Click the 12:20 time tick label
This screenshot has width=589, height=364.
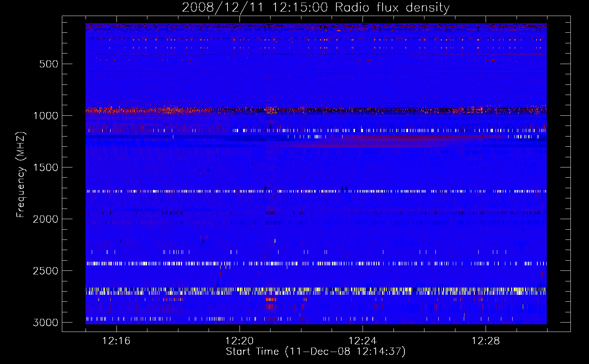pyautogui.click(x=239, y=341)
